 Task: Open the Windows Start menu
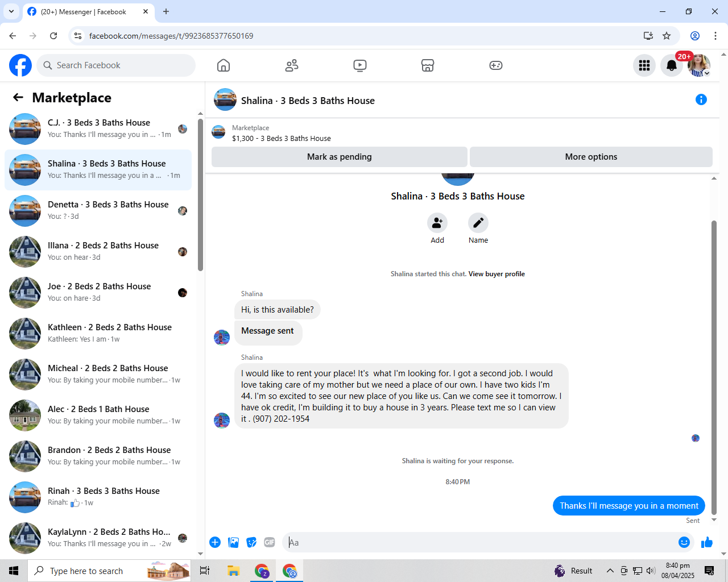(14, 571)
